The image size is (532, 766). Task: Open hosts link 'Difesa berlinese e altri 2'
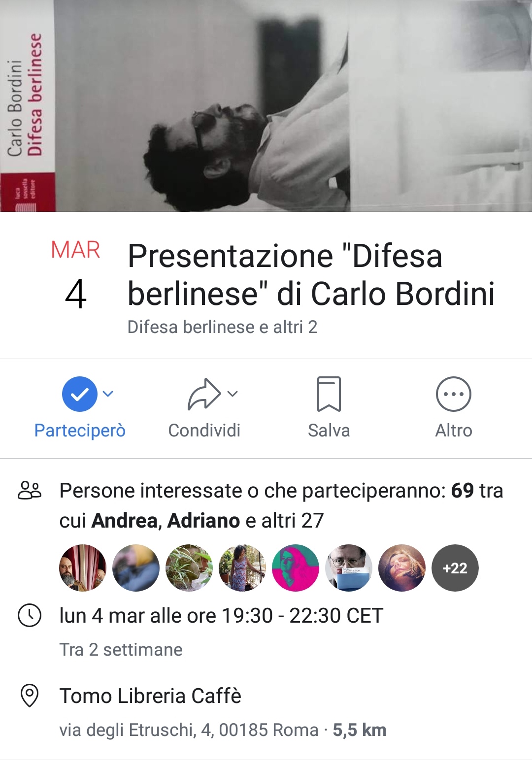click(x=222, y=327)
